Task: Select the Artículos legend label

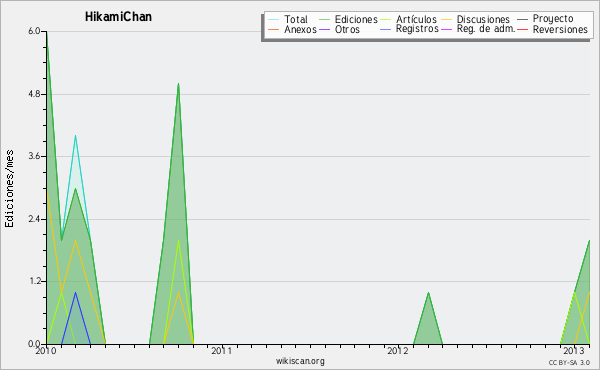Action: [416, 19]
